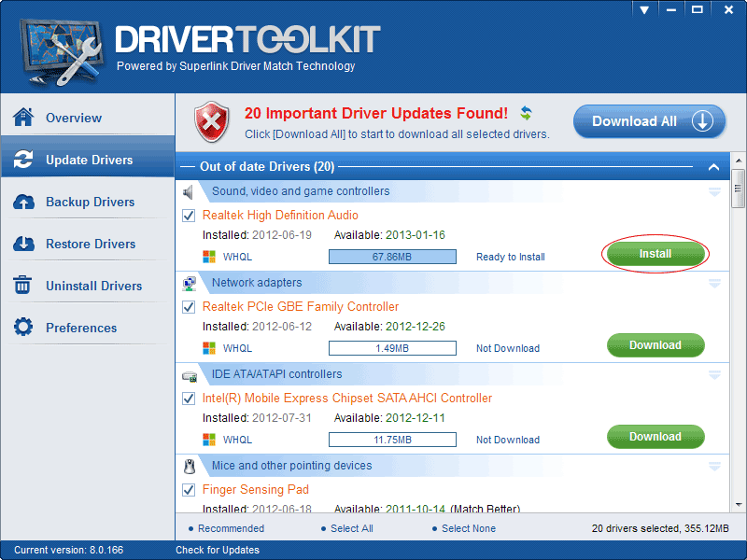Click the Update Drivers refresh arrows icon
This screenshot has height=560, width=747.
point(23,159)
